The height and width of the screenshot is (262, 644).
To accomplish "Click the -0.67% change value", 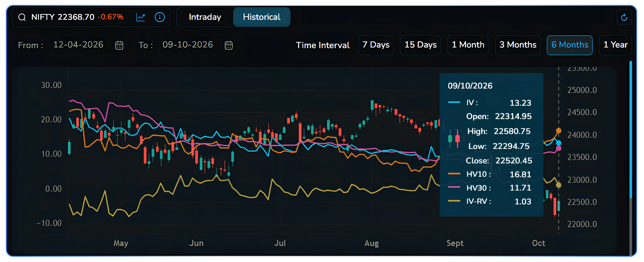I will click(x=111, y=17).
